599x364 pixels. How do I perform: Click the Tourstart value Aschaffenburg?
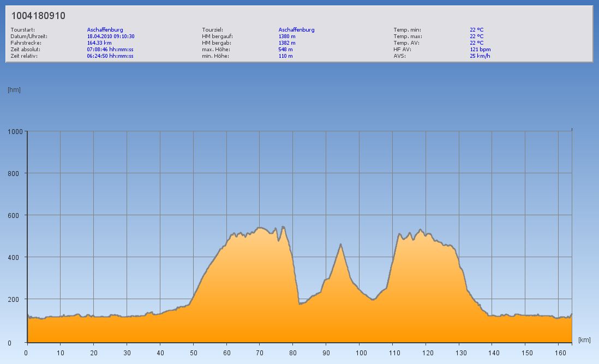(x=105, y=30)
